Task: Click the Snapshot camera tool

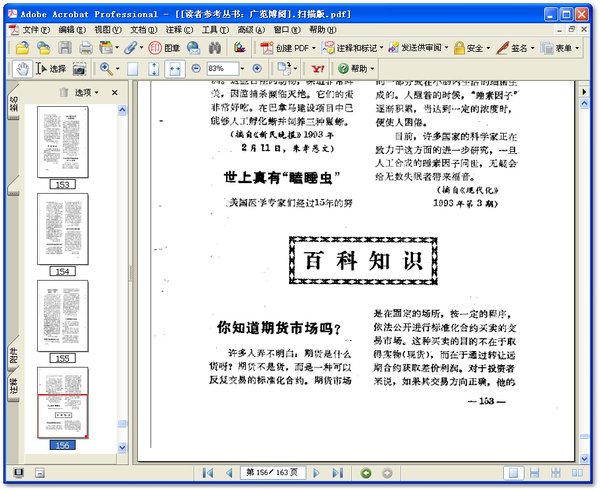Action: [79, 69]
